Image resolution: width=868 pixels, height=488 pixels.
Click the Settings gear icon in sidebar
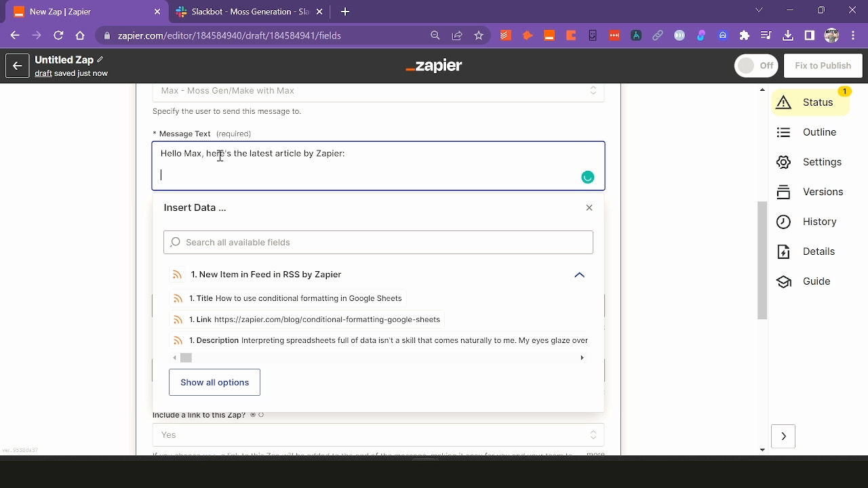pos(784,162)
